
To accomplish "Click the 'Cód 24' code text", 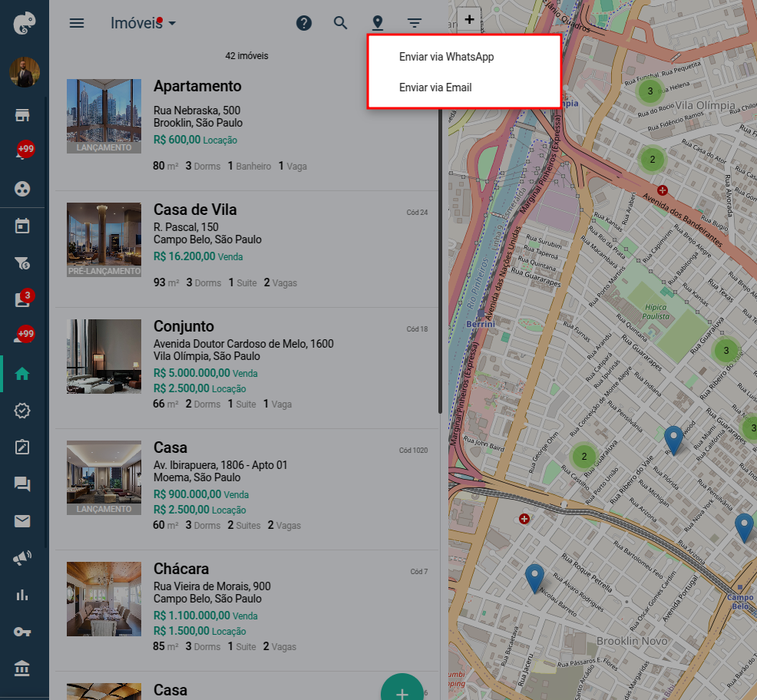I will tap(417, 213).
